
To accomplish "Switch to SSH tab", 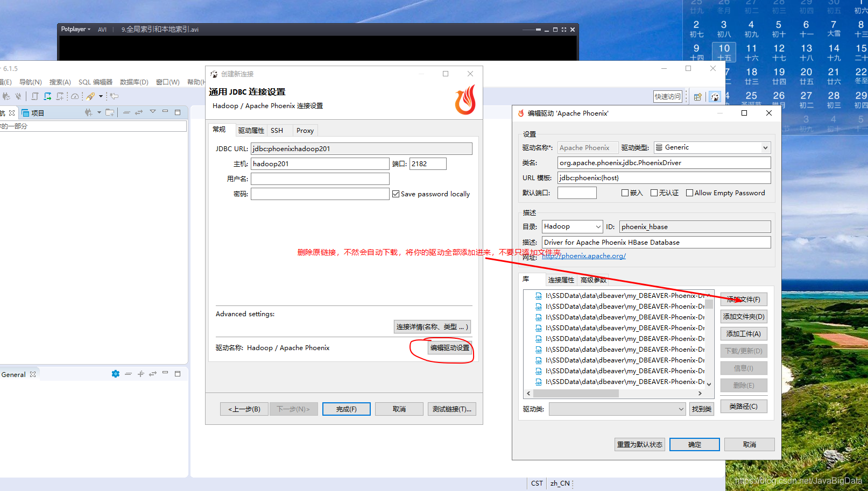I will click(277, 131).
